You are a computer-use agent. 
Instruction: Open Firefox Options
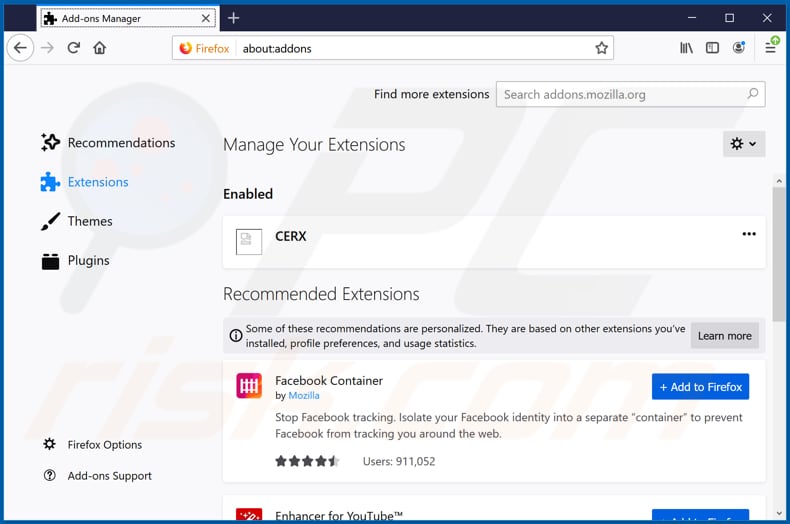pyautogui.click(x=92, y=444)
